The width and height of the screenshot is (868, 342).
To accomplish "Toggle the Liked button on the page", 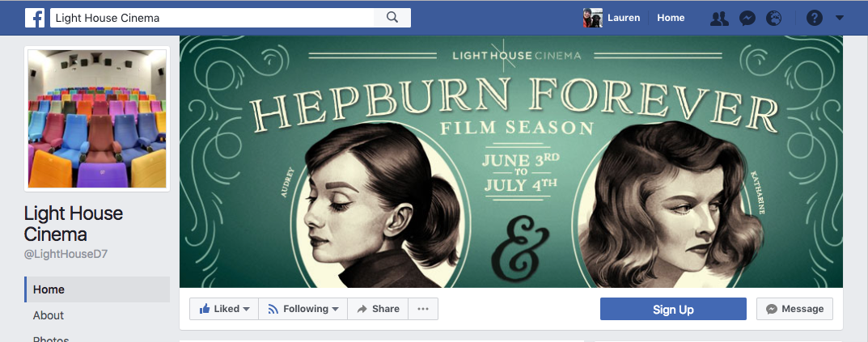I will [x=224, y=309].
